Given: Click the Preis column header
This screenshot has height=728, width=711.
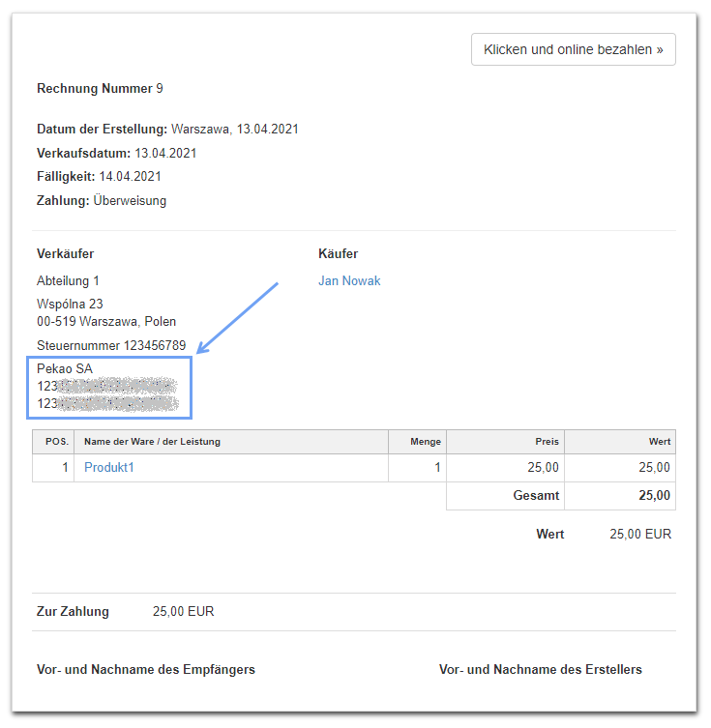Looking at the screenshot, I should 548,442.
